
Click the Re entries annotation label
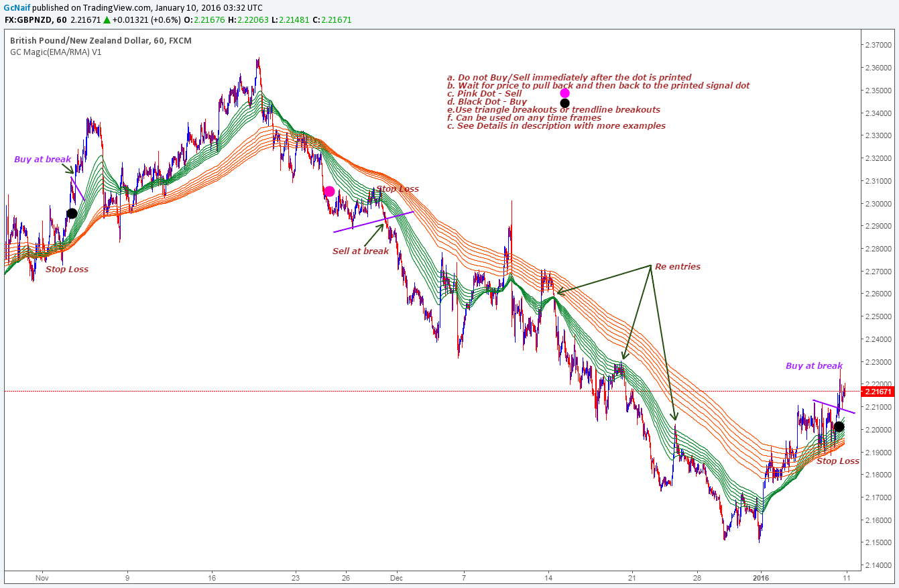tap(678, 267)
